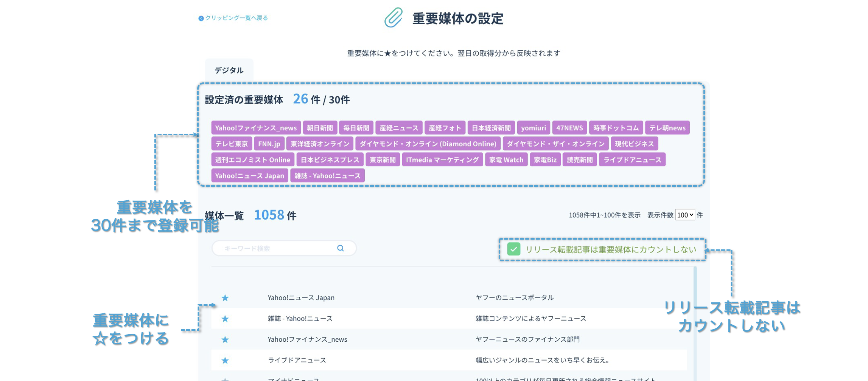
Task: Click the 日本経済新聞 media tag
Action: (x=491, y=128)
